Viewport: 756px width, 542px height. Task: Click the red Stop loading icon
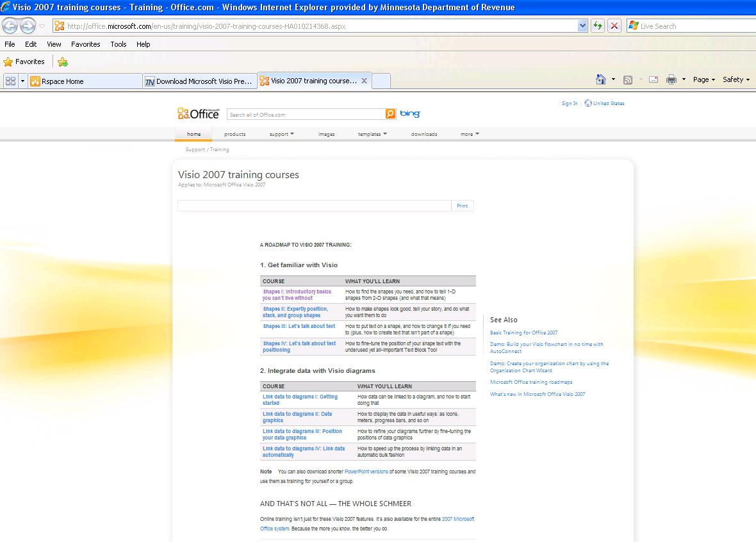pos(614,26)
